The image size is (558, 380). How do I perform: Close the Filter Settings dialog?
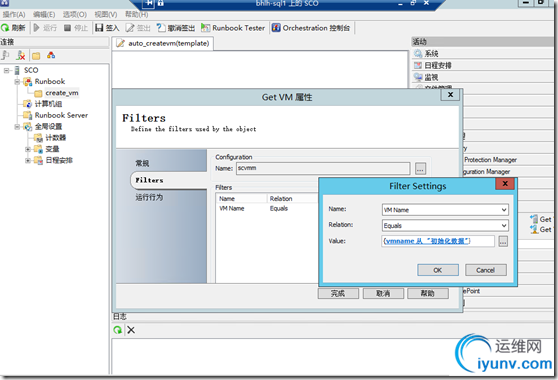[505, 184]
